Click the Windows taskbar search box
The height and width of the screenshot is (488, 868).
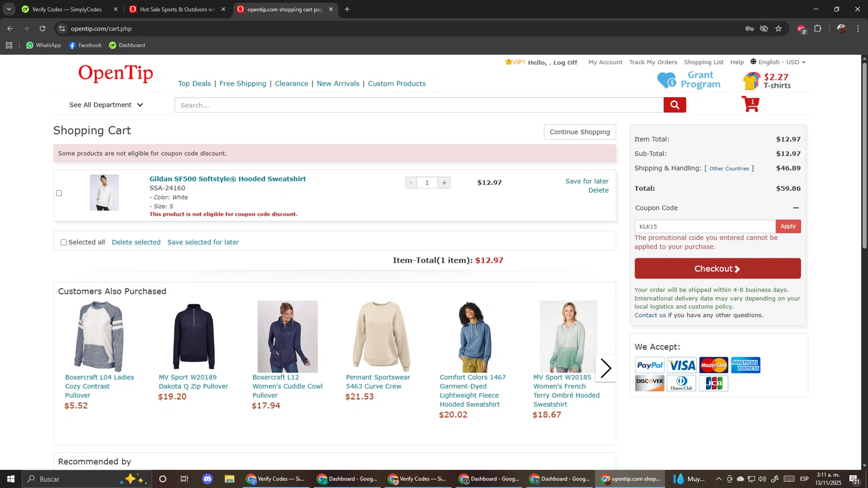coord(86,479)
